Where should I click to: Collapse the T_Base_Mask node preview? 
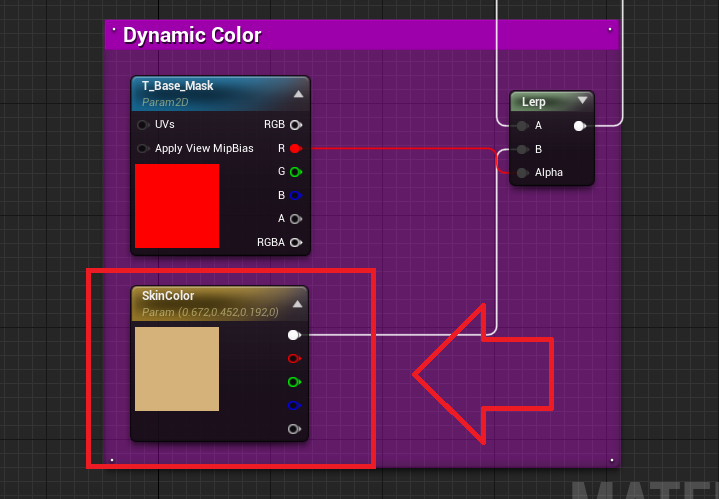pyautogui.click(x=297, y=94)
